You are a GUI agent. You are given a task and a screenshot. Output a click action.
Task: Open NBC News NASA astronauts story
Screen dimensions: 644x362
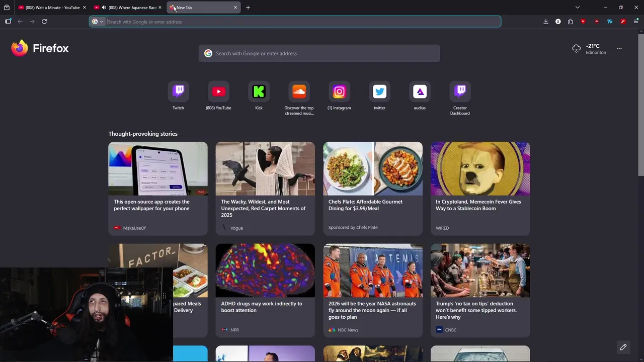tap(373, 291)
